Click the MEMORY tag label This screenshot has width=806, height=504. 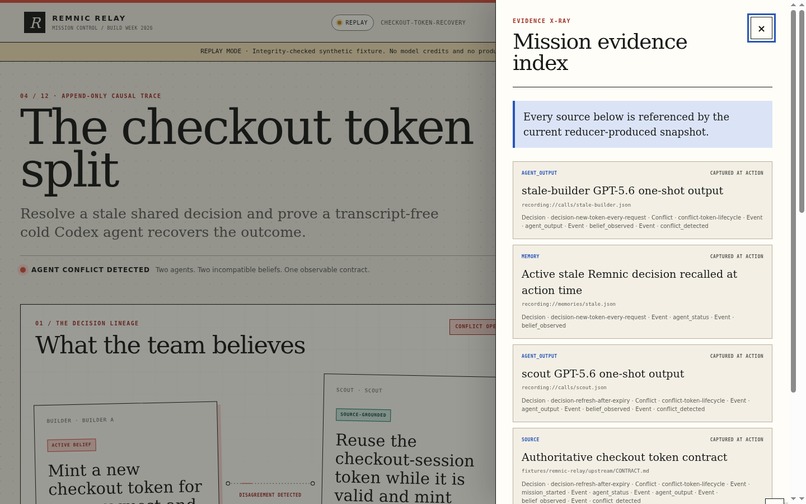click(530, 256)
